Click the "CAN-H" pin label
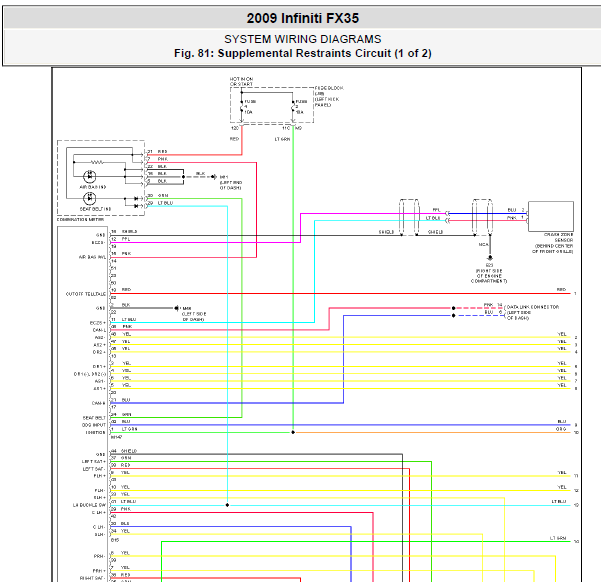Viewport: 601px width, 582px height. (x=99, y=403)
